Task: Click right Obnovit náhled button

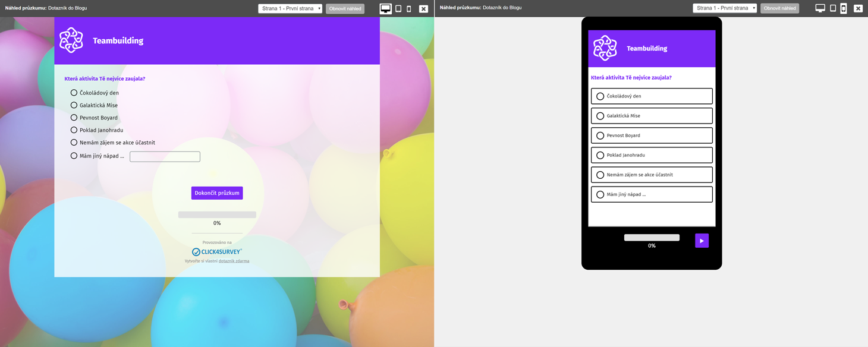Action: (x=779, y=8)
